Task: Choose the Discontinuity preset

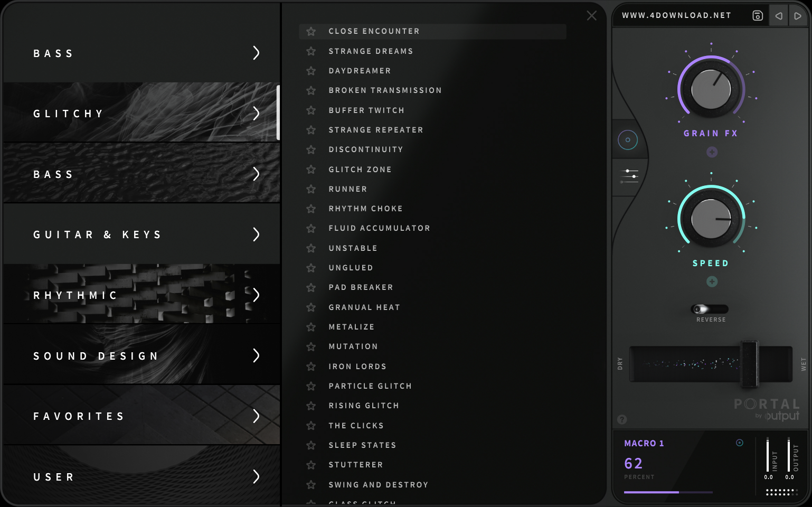Action: tap(366, 149)
